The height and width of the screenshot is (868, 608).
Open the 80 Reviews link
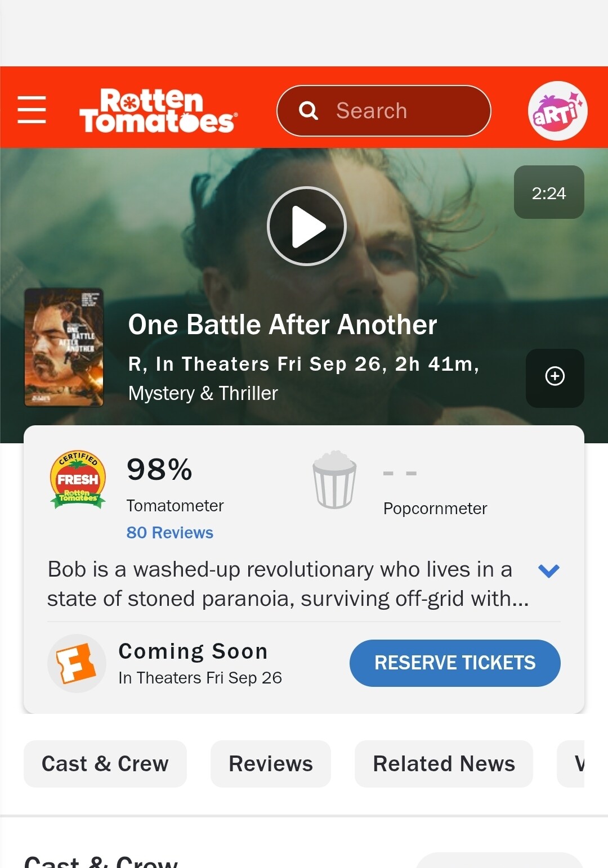tap(170, 533)
